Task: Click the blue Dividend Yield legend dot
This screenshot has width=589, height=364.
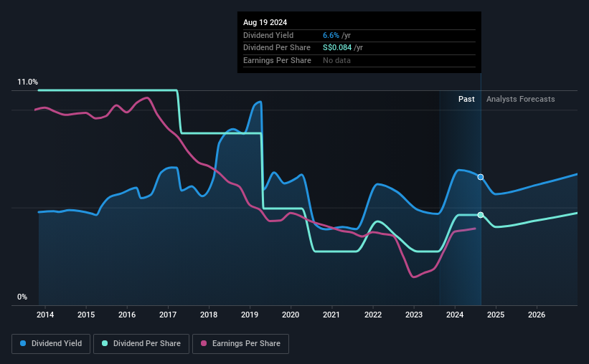Action: 23,343
